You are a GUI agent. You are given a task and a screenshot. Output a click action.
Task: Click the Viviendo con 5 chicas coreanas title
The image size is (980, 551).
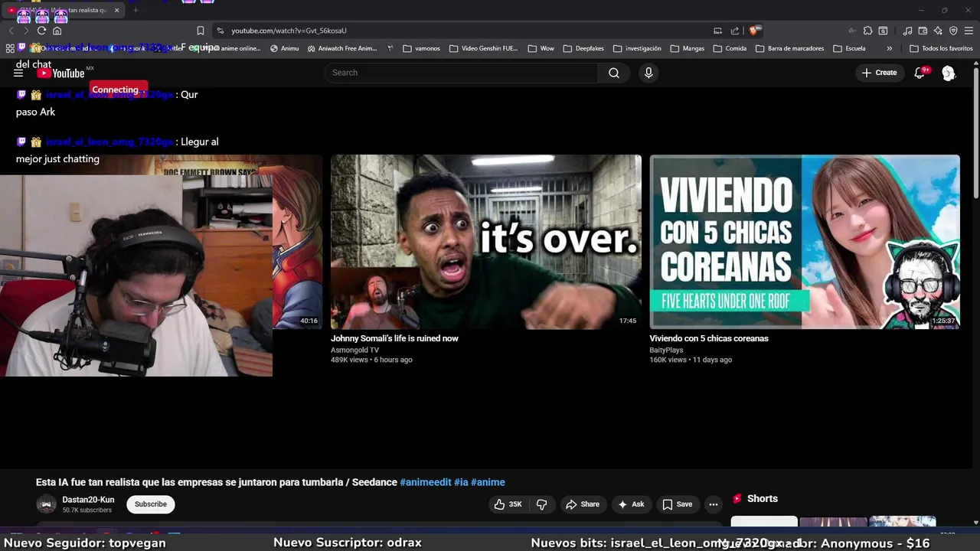[709, 338]
